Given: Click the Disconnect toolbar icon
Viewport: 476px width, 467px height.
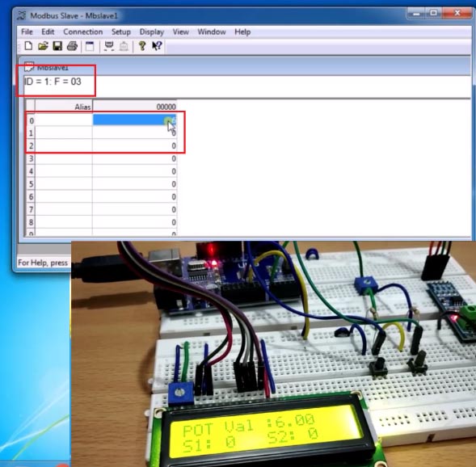Looking at the screenshot, I should (124, 46).
